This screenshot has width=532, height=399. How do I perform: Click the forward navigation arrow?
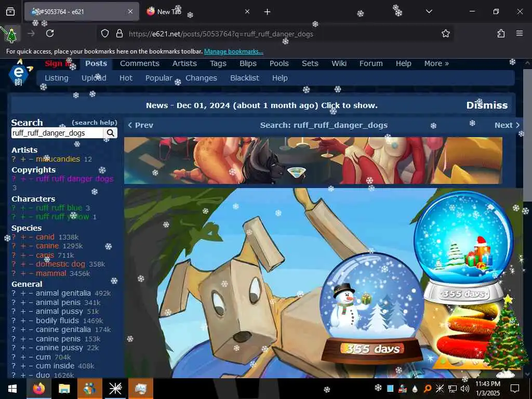point(31,33)
